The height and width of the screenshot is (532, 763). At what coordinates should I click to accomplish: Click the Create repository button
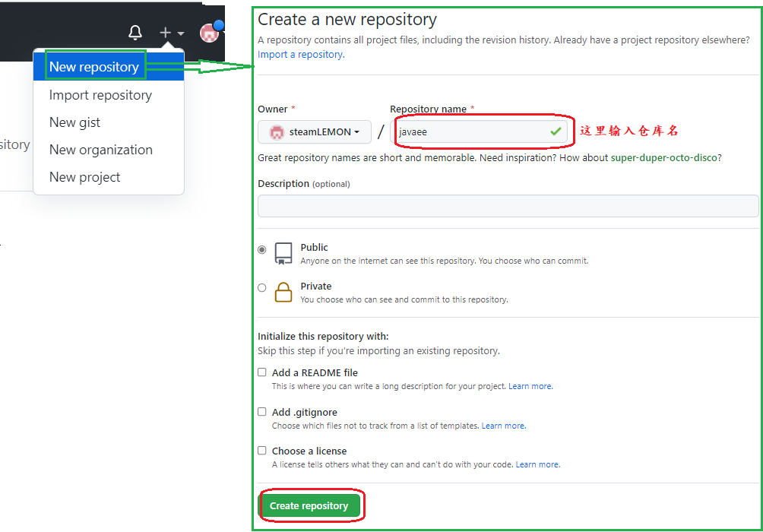[309, 505]
